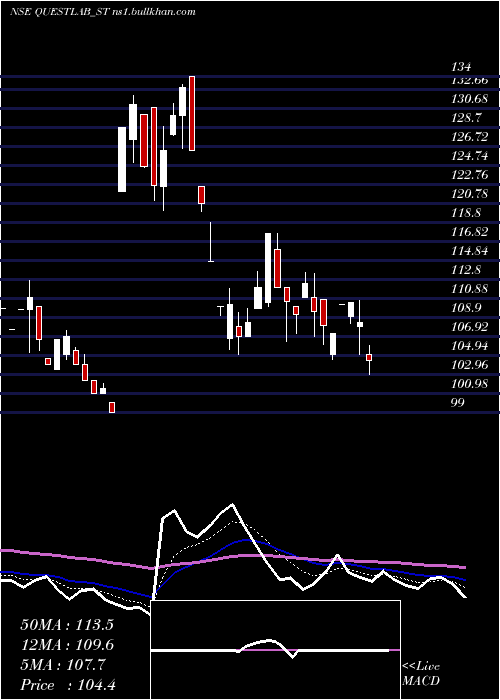Click the 132.66 price axis label
This screenshot has height=700, width=500.
[470, 80]
